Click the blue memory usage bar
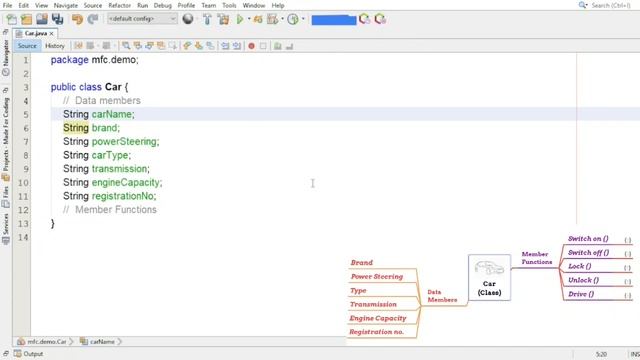Viewport: 640px width, 360px height. 333,20
